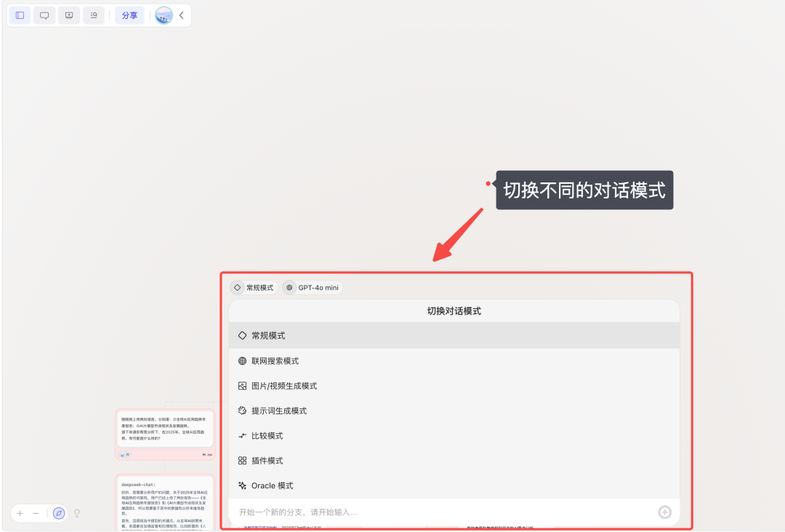Open the search icon in the top toolbar
This screenshot has height=532, width=785.
pos(93,15)
